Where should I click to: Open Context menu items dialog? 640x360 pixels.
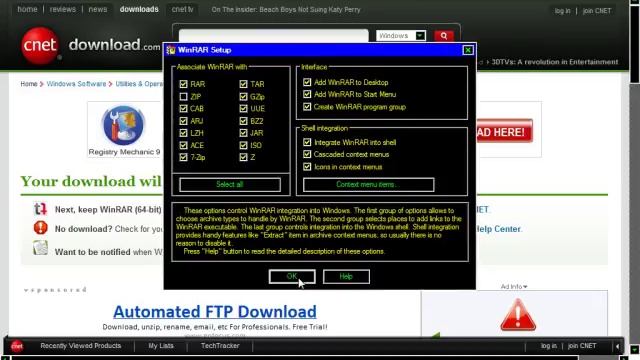(369, 184)
